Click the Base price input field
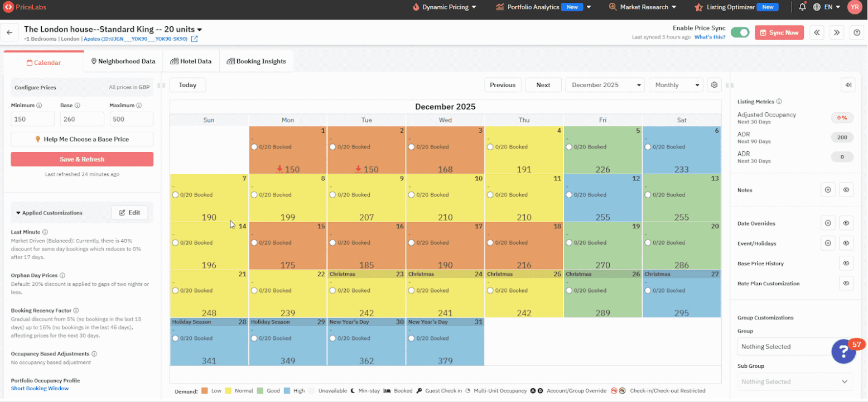This screenshot has height=402, width=868. [x=82, y=119]
